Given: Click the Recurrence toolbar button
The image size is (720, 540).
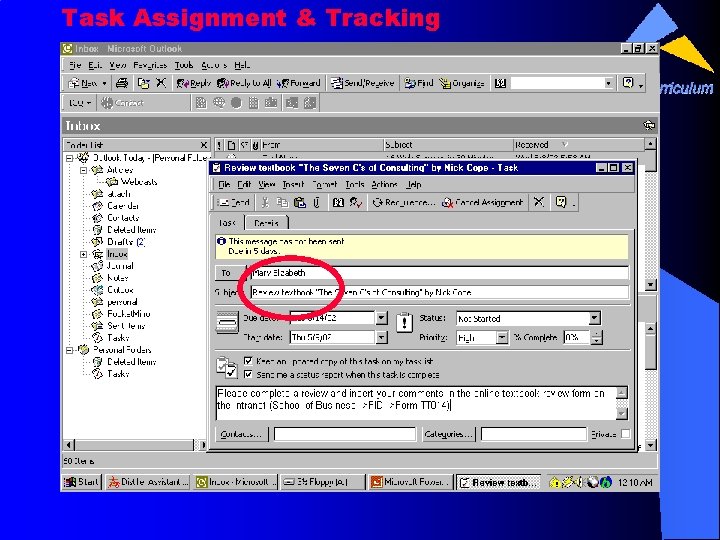Looking at the screenshot, I should (404, 202).
